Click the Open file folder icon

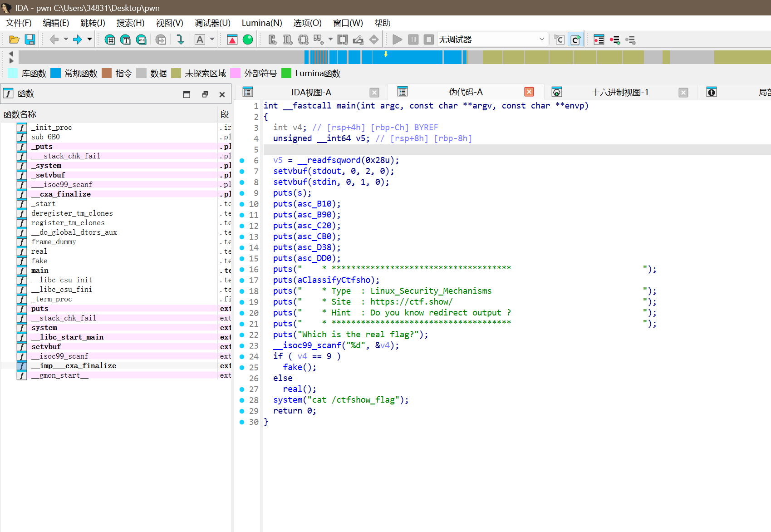14,40
